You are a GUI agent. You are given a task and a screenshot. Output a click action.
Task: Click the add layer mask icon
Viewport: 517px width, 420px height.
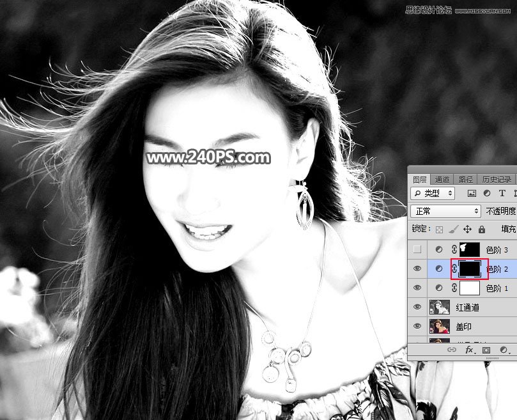point(486,350)
